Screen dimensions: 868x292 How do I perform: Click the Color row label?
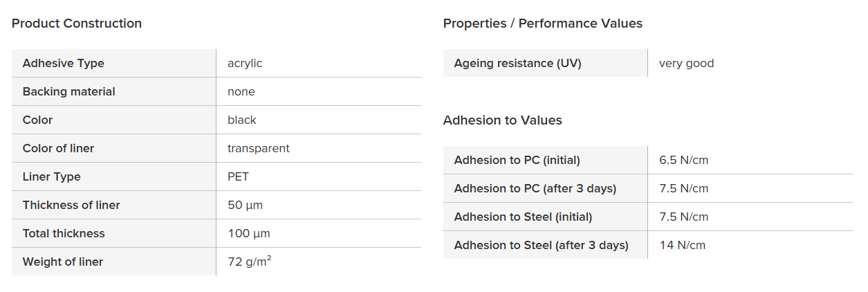click(38, 120)
